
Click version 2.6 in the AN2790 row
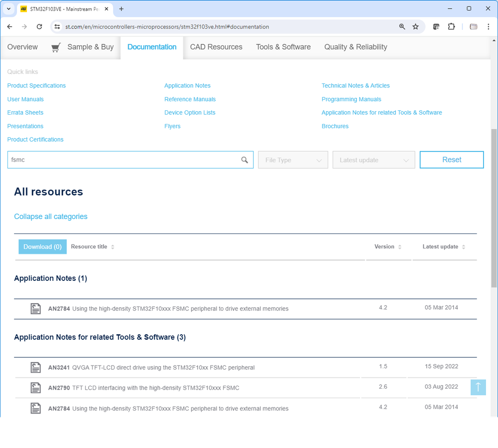pos(383,387)
